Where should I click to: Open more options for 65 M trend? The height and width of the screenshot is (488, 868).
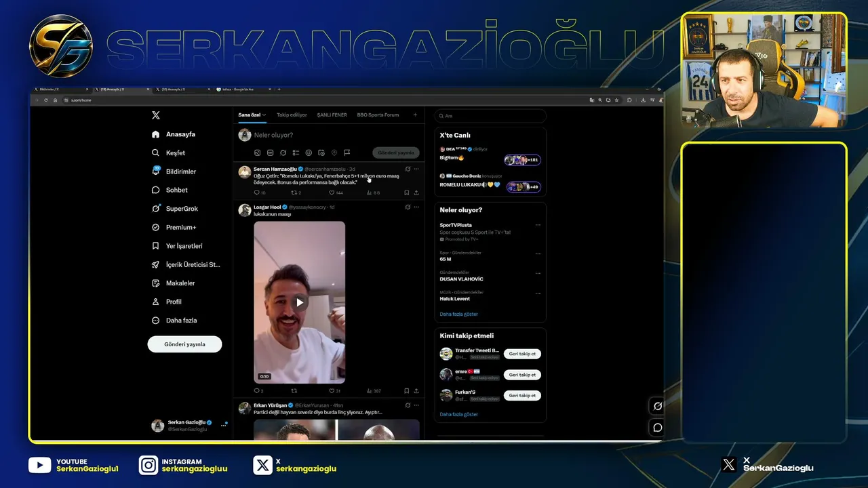click(x=538, y=253)
